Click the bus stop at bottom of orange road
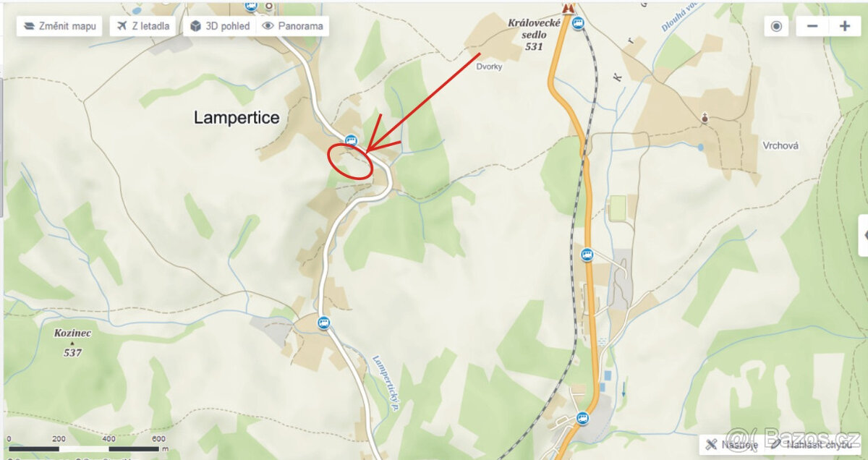 tap(582, 417)
